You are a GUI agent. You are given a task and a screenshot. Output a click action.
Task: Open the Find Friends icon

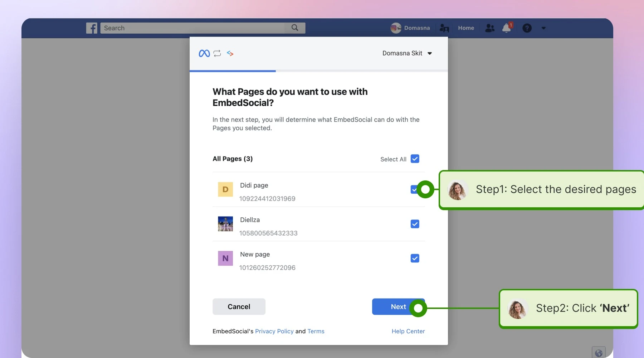[x=444, y=28]
